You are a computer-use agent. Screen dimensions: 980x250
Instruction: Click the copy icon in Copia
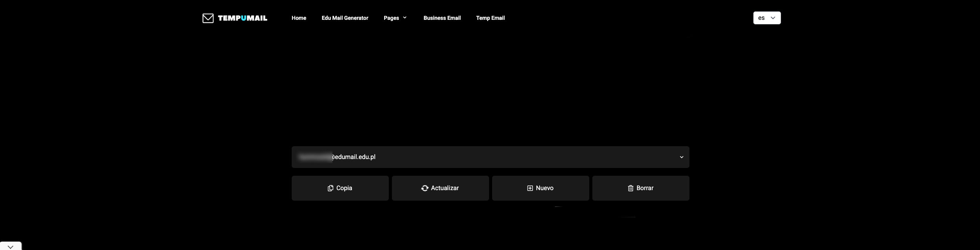(330, 188)
